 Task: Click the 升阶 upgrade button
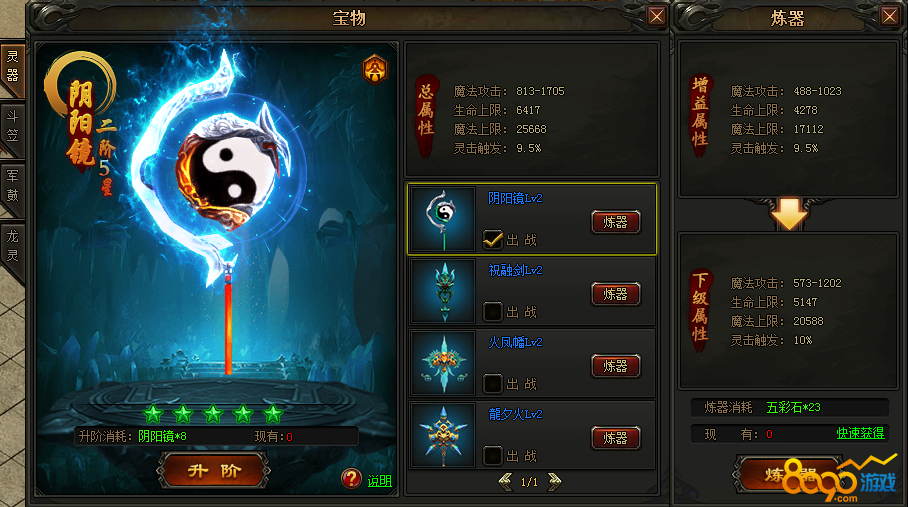[x=214, y=471]
